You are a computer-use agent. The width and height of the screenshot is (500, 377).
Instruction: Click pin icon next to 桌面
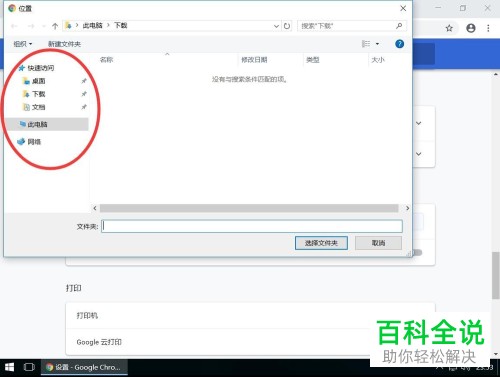tap(84, 81)
